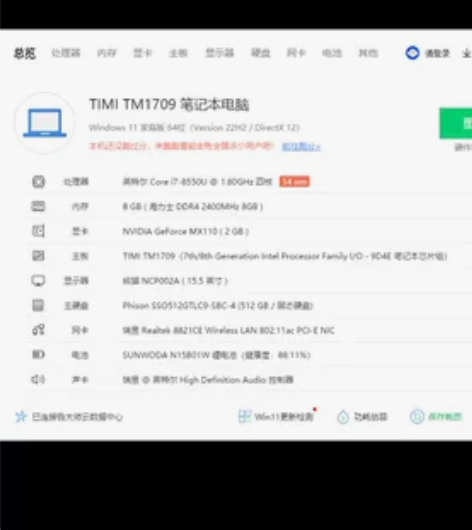
Task: Select the TIMI TM1709 motherboard chipset text
Action: (x=285, y=256)
